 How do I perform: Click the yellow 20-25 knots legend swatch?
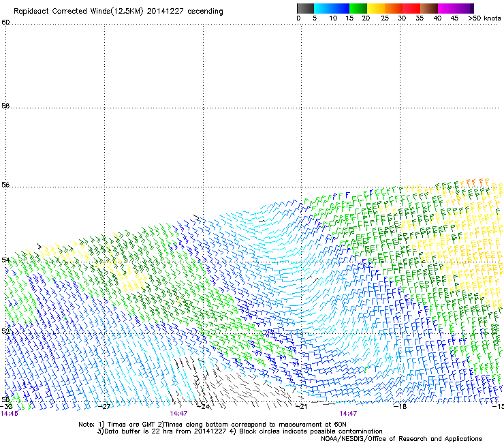(376, 8)
